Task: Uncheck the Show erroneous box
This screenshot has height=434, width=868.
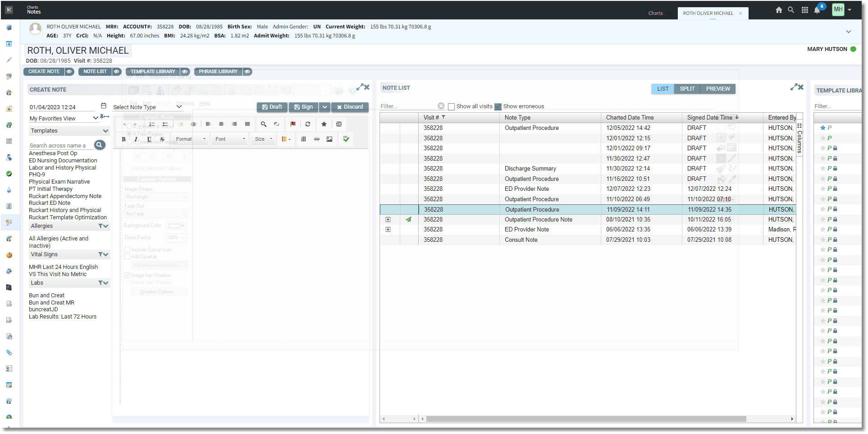Action: coord(498,107)
